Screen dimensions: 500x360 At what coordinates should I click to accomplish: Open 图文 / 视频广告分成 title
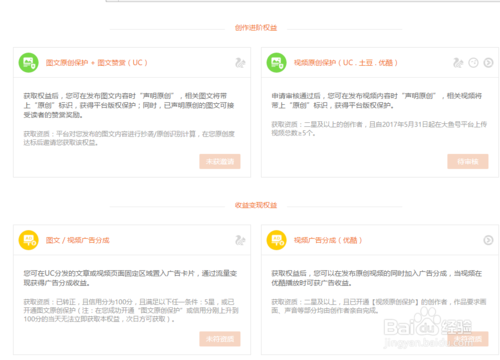pyautogui.click(x=78, y=240)
